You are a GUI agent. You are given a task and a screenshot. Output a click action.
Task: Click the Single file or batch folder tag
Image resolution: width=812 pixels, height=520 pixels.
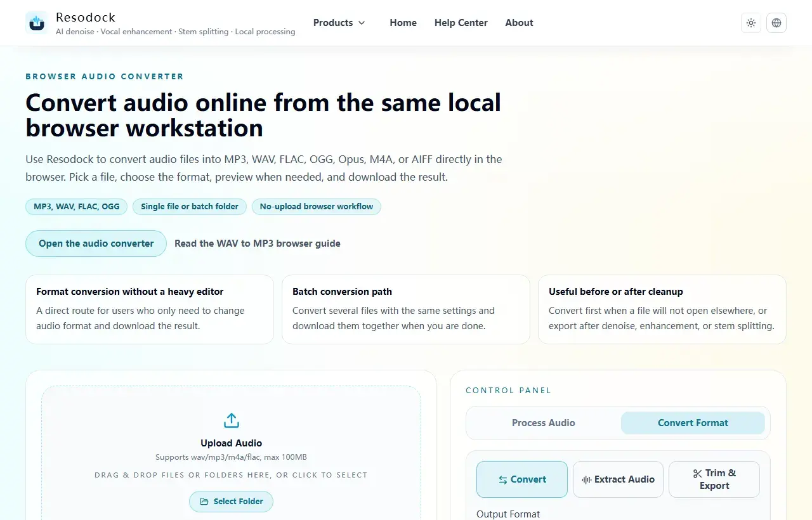pyautogui.click(x=190, y=207)
